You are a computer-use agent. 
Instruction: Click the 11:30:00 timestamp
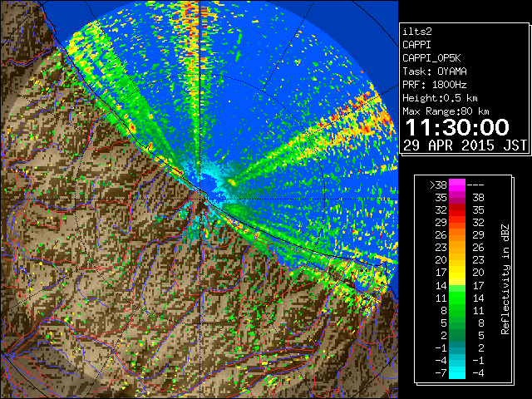pyautogui.click(x=457, y=127)
